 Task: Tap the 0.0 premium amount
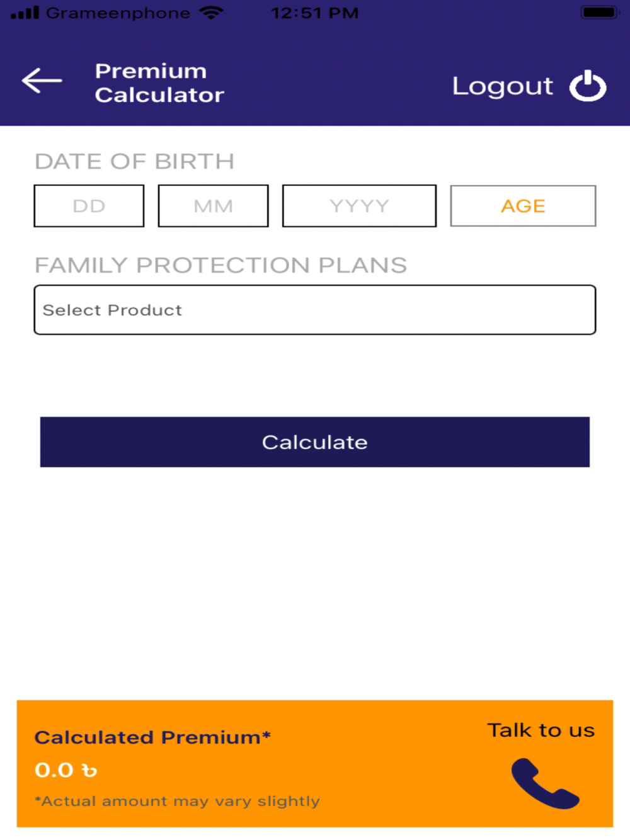click(x=54, y=770)
